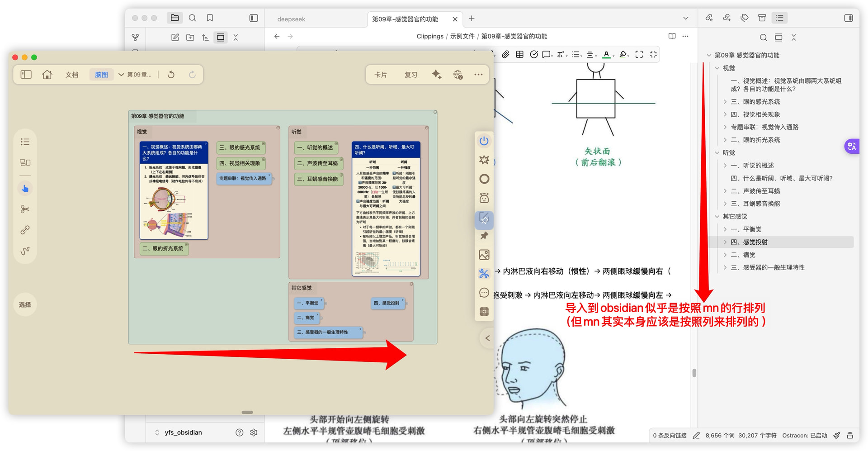Collapse the 听觉 outline section
The width and height of the screenshot is (868, 451).
717,153
